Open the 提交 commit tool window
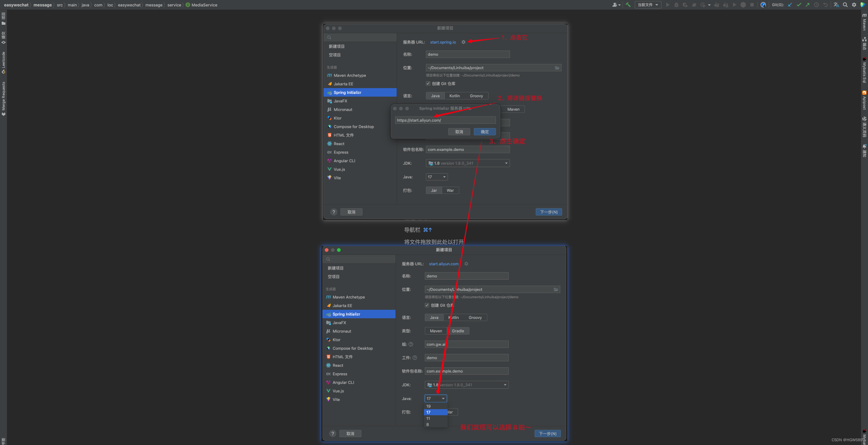868x445 pixels. click(x=3, y=38)
